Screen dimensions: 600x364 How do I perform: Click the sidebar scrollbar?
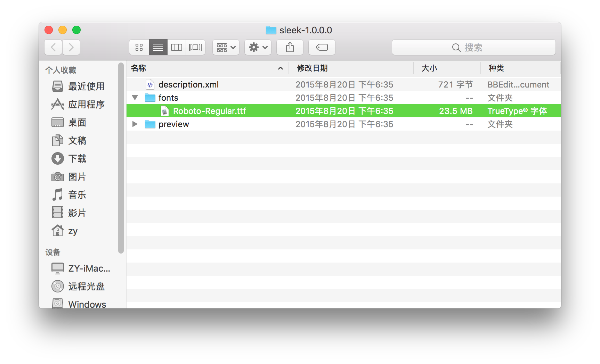click(x=121, y=158)
